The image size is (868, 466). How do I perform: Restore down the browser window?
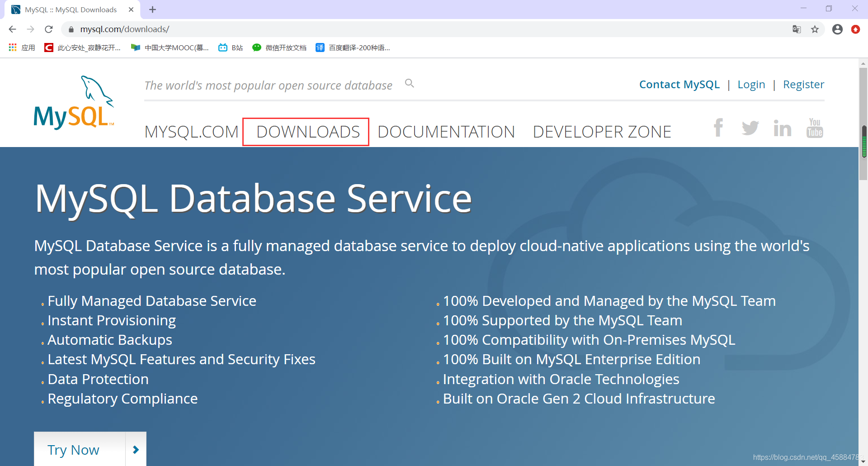[x=829, y=8]
